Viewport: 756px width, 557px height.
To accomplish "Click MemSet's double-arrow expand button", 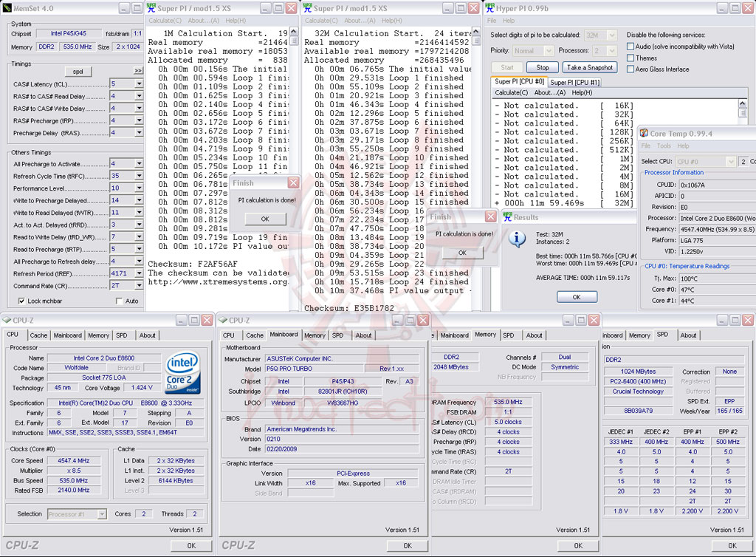I will pyautogui.click(x=137, y=71).
